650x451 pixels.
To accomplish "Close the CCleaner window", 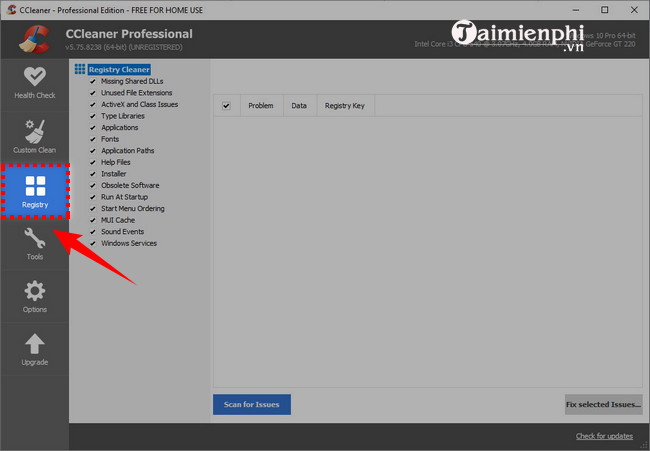I will tap(634, 10).
